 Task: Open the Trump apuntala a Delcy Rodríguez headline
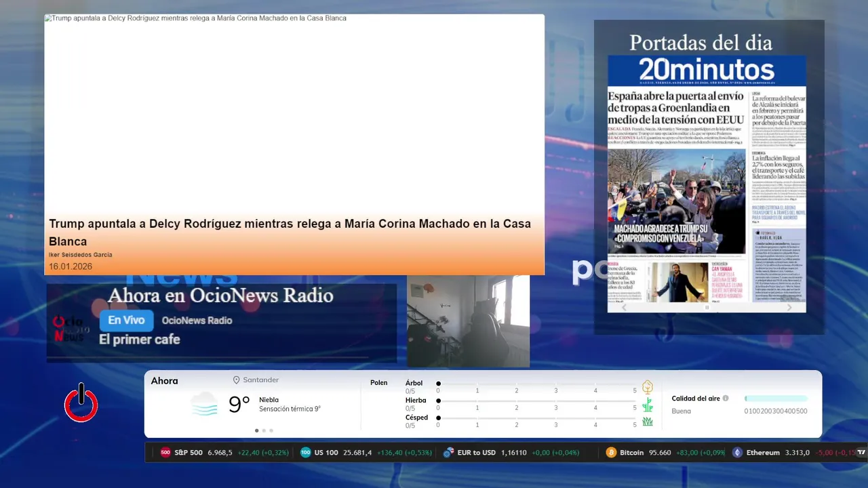290,232
